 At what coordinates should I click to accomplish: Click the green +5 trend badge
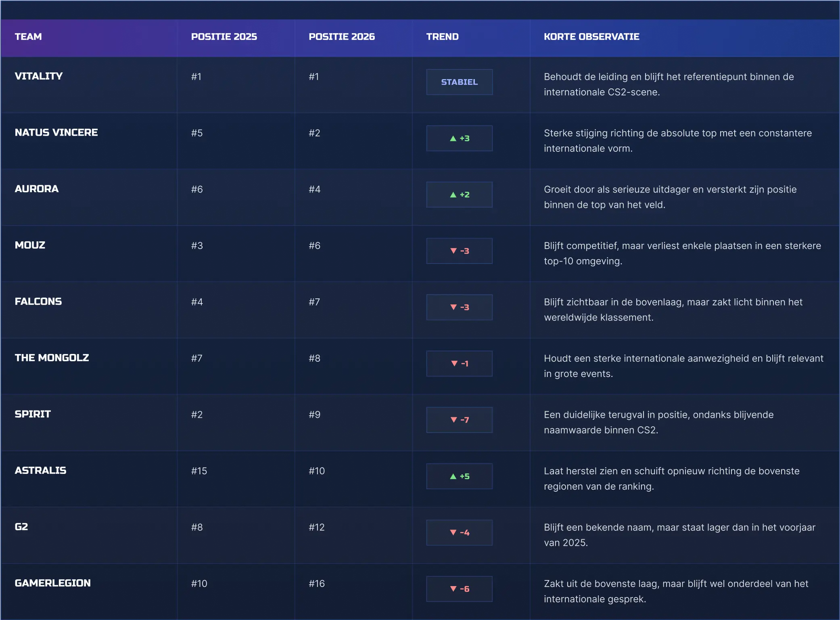[459, 476]
